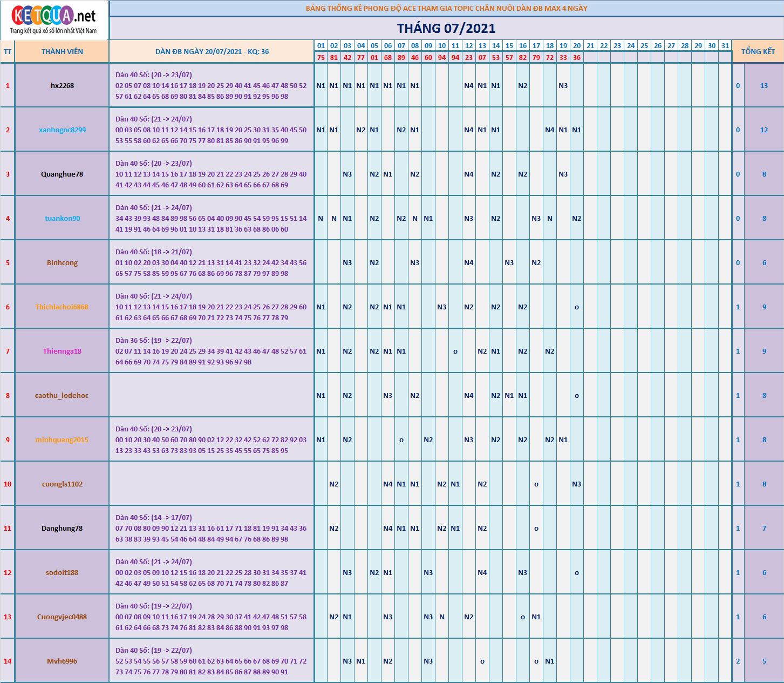Viewport: 784px width, 683px height.
Task: Select minhquang2015 in the member column
Action: pos(62,440)
